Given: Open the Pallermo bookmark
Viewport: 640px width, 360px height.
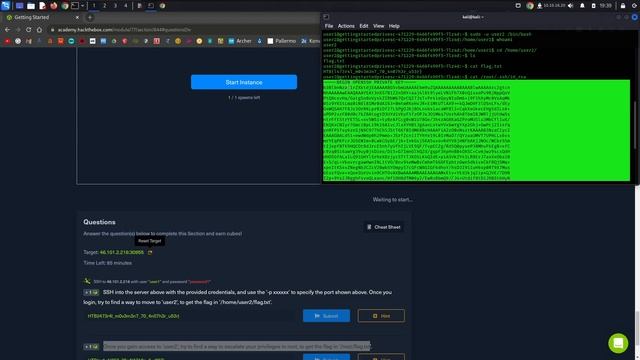Looking at the screenshot, I should pyautogui.click(x=282, y=41).
